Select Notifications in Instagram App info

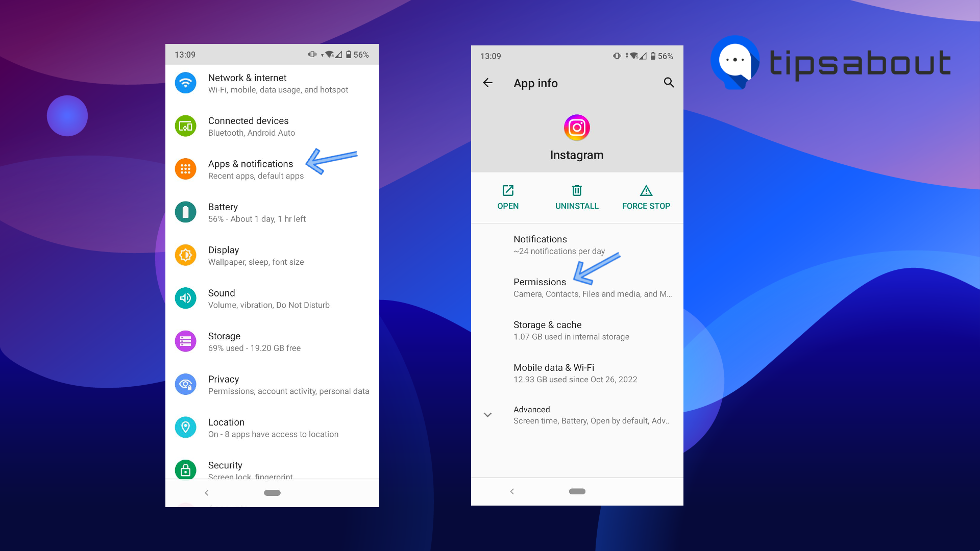click(576, 244)
